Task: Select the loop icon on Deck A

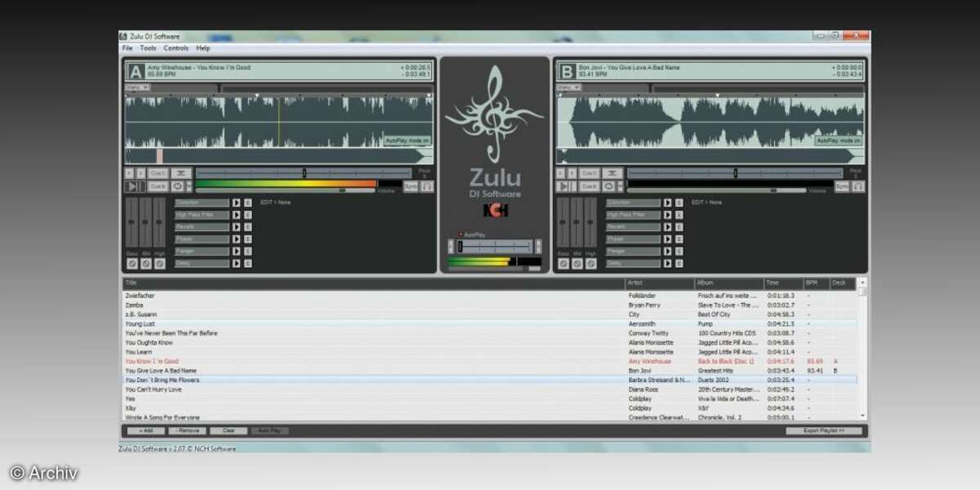Action: pos(176,186)
